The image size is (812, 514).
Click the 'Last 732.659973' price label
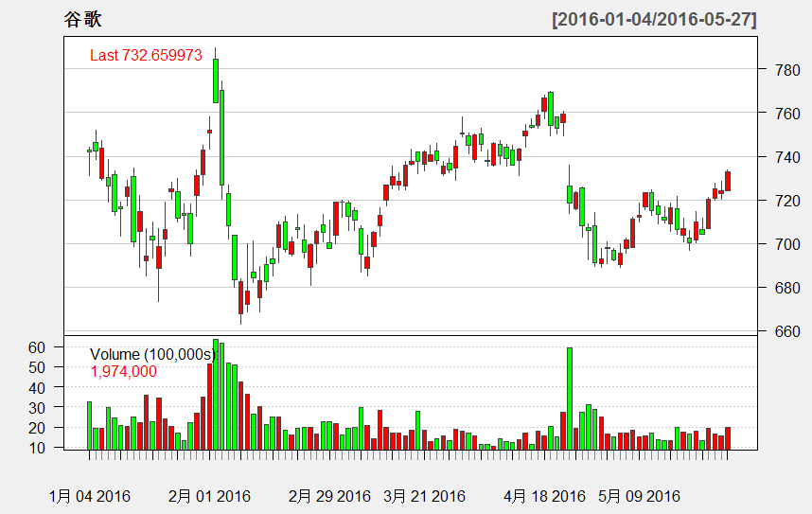tap(146, 55)
